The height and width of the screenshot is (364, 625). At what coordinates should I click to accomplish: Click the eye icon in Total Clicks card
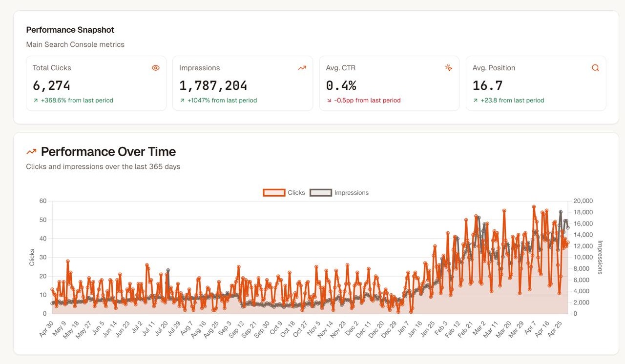pos(156,68)
